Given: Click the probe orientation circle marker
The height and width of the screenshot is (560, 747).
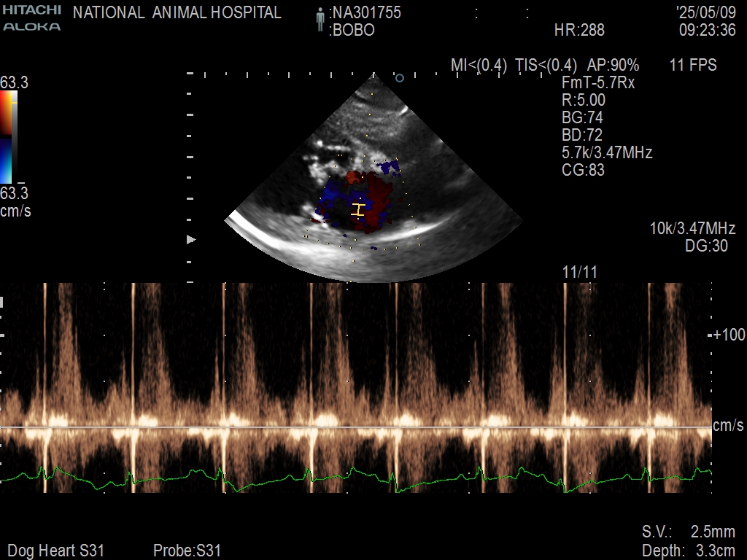Looking at the screenshot, I should pyautogui.click(x=399, y=77).
